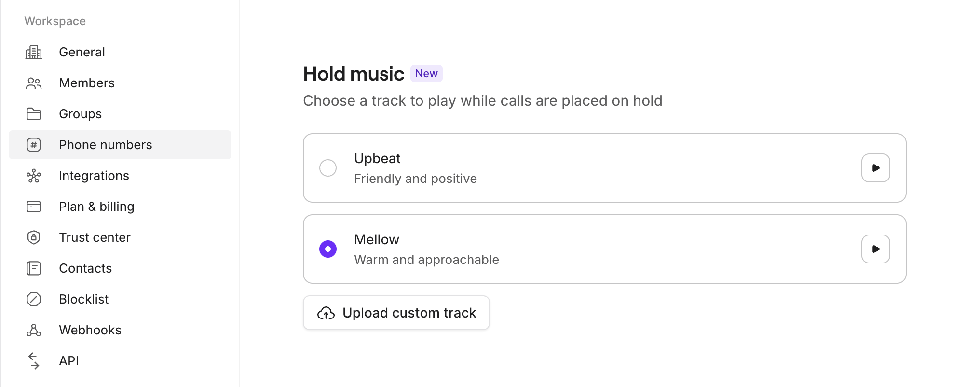The image size is (980, 387).
Task: Click the Workspace section label
Action: (x=54, y=21)
